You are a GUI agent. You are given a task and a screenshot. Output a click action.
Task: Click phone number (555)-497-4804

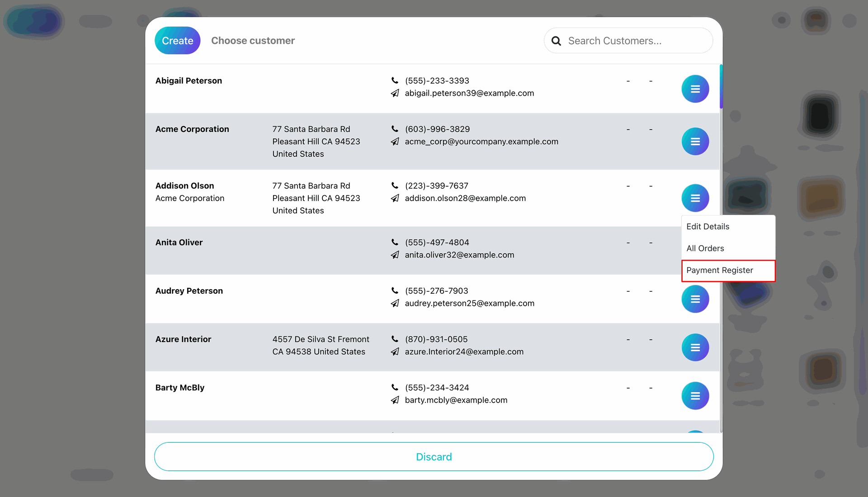tap(437, 242)
